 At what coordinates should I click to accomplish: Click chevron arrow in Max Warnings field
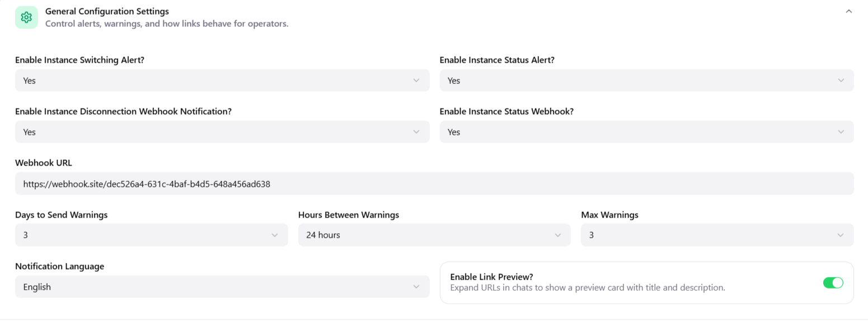tap(841, 235)
